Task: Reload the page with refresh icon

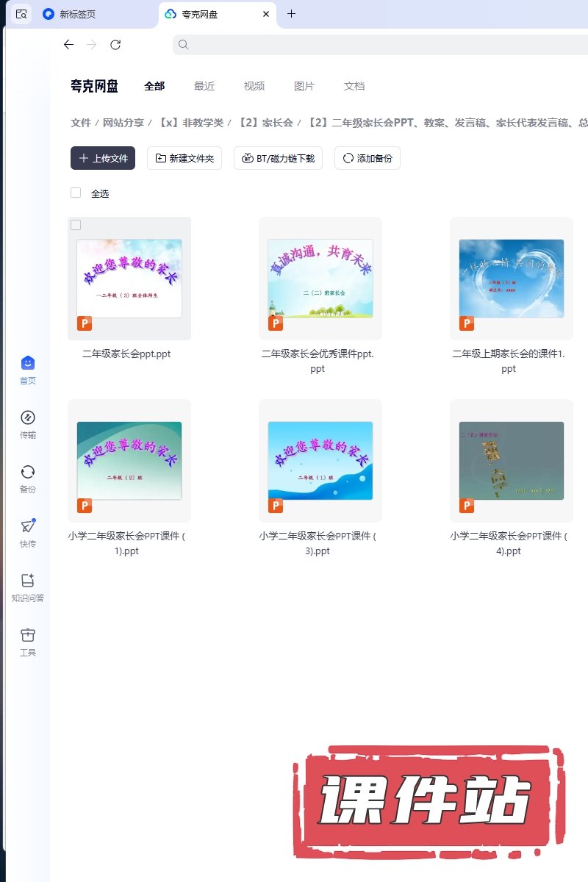Action: pyautogui.click(x=115, y=45)
